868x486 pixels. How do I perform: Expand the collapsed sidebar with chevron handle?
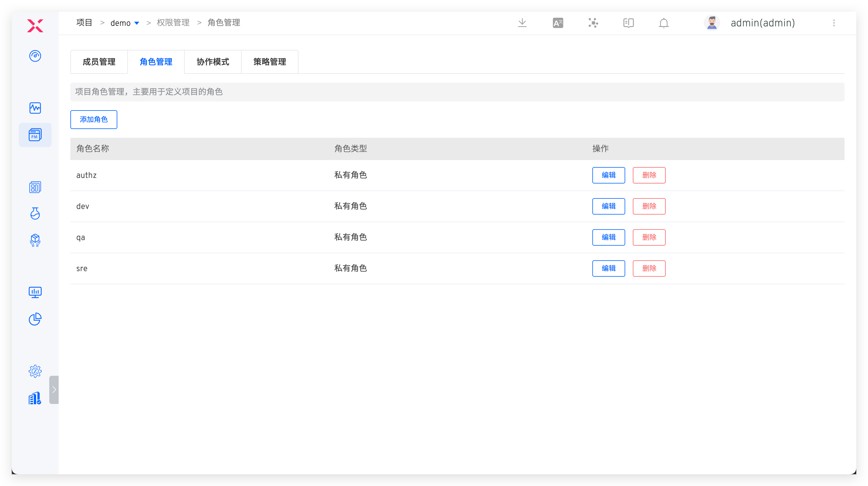coord(54,390)
